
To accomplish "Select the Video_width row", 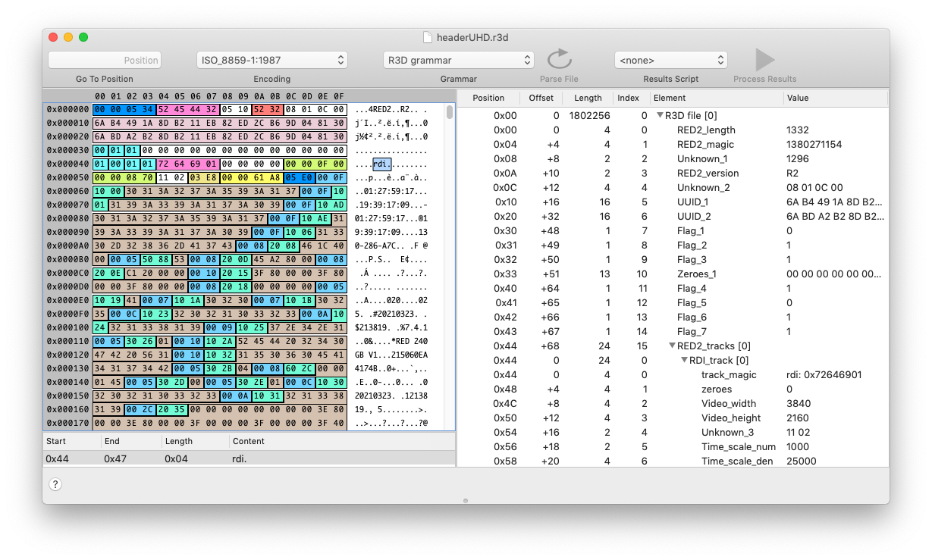I will coord(672,404).
